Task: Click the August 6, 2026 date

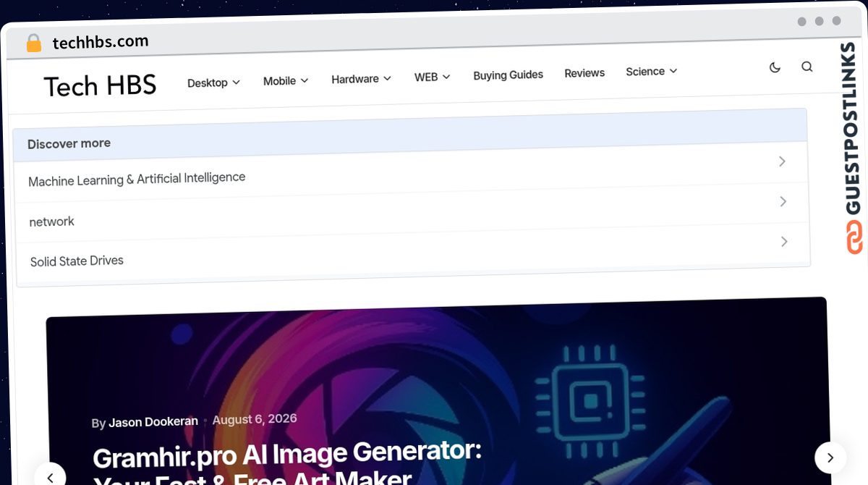Action: 255,419
